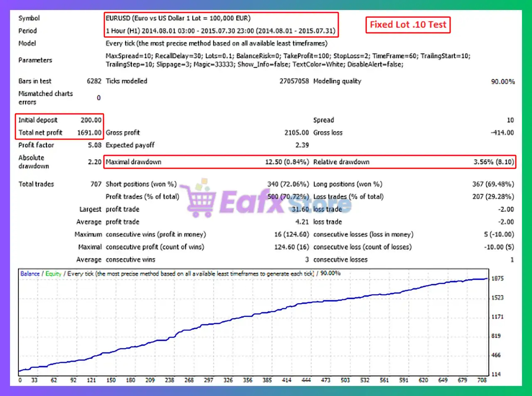Viewport: 532px width, 396px height.
Task: Toggle the "Equity" legend label
Action: (x=53, y=273)
